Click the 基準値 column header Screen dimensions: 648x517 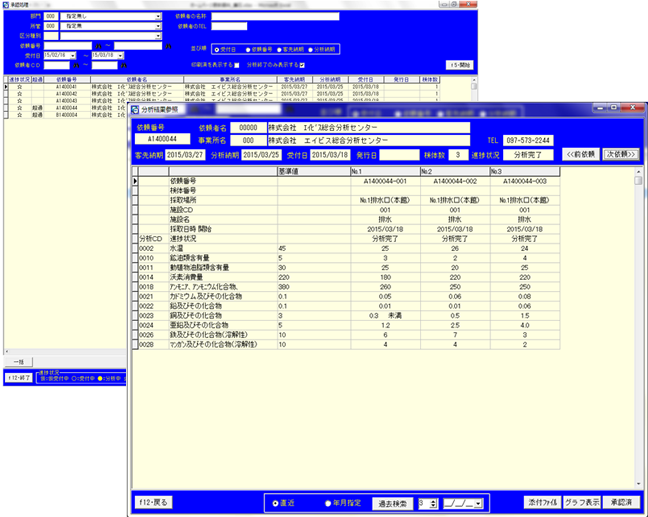314,172
